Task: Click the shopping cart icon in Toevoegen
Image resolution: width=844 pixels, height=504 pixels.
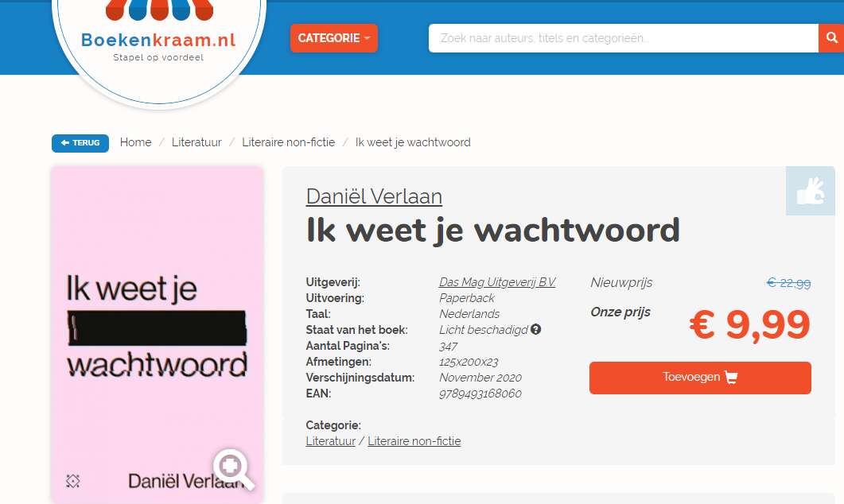Action: (731, 377)
